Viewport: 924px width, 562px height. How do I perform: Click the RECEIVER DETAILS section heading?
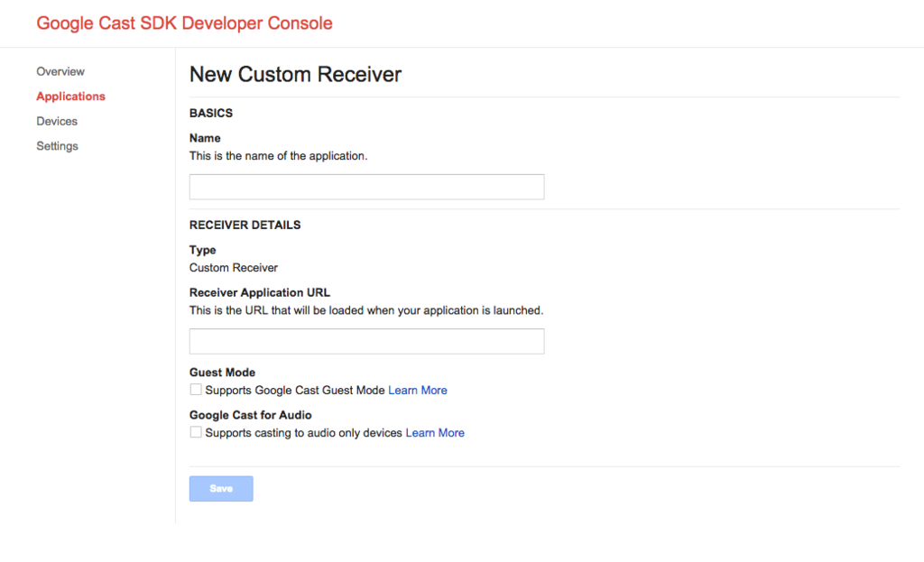(x=245, y=225)
